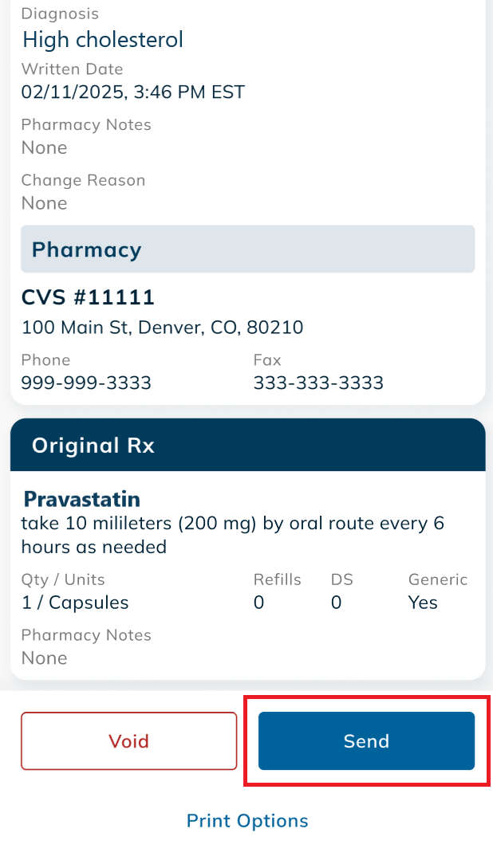The image size is (493, 868).
Task: Click the 100 Main St pharmacy address
Action: [x=162, y=328]
